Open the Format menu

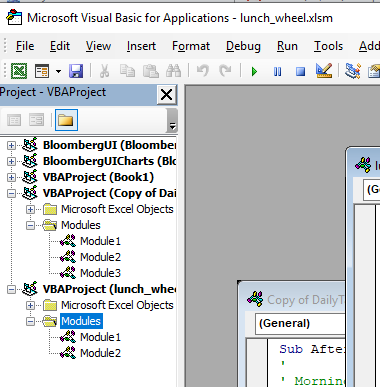pos(191,46)
